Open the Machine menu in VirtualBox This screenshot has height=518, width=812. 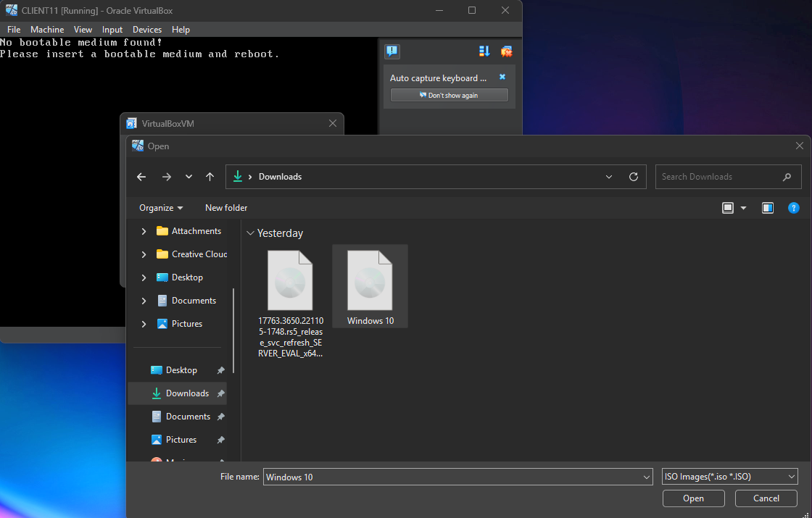(47, 30)
